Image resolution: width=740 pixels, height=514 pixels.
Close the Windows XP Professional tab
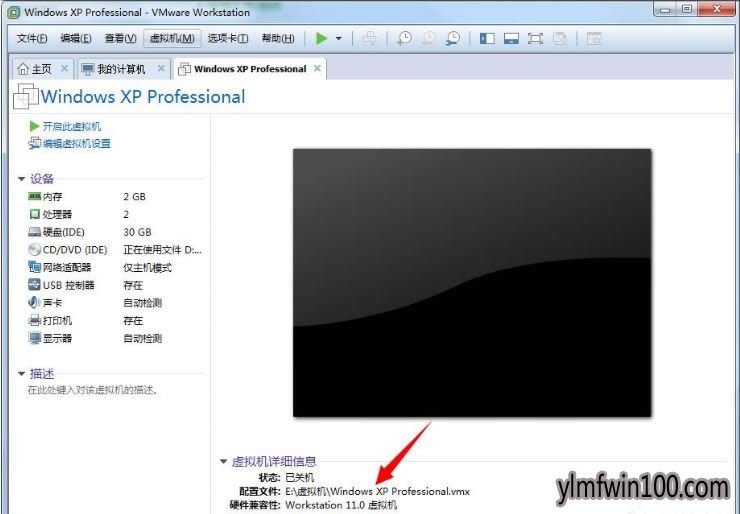point(318,69)
